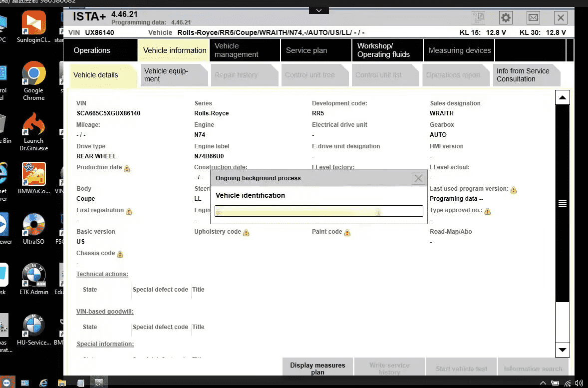The width and height of the screenshot is (588, 388).
Task: Click the volume speaker tray icon
Action: (x=579, y=383)
